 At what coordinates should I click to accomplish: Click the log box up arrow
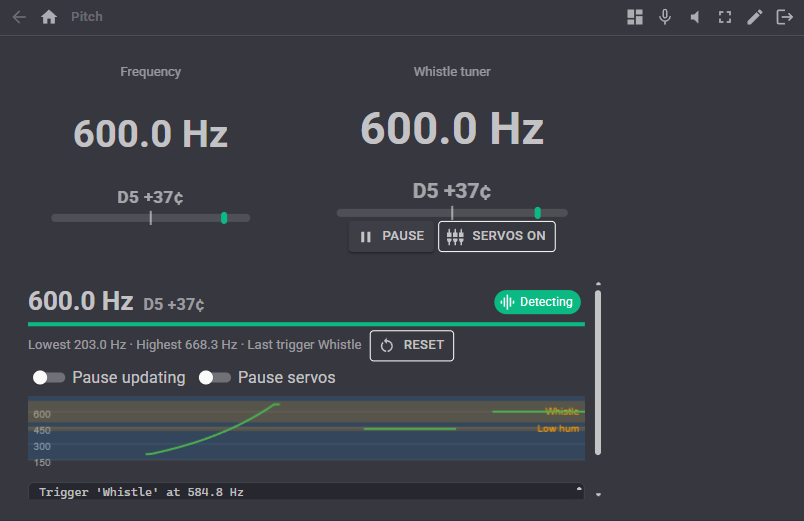579,489
